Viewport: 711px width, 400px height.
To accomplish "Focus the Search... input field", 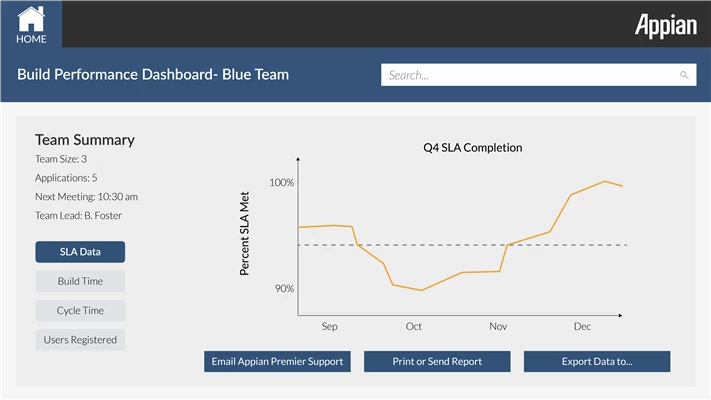I will pos(539,75).
